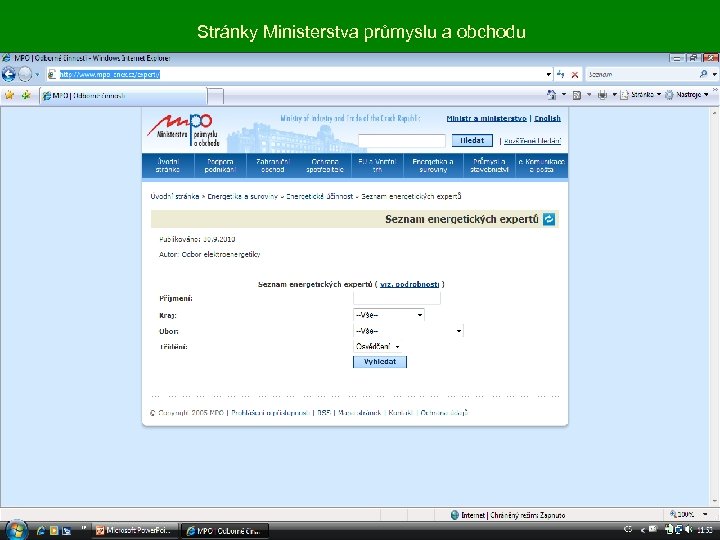720x540 pixels.
Task: Open the EU a vnitřní trh nav item
Action: coord(377,165)
